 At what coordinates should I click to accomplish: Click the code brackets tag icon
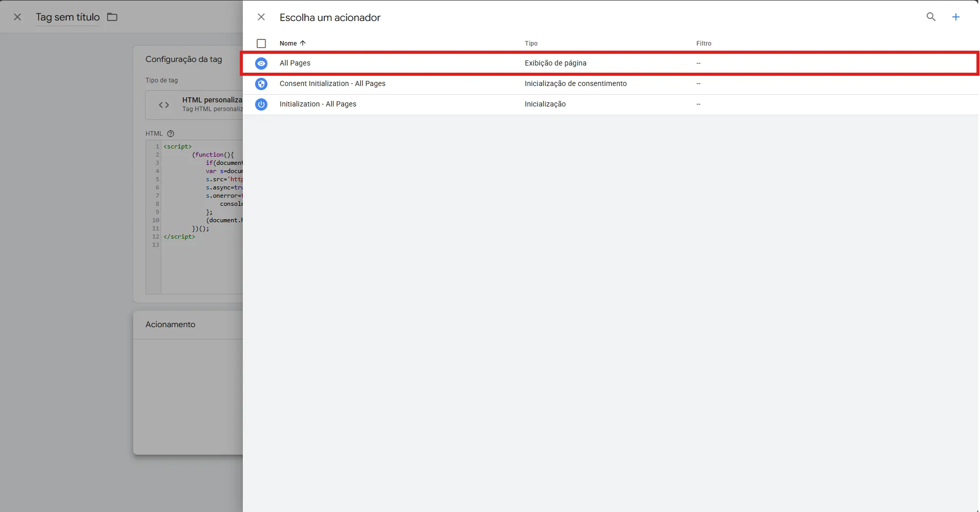pos(164,105)
